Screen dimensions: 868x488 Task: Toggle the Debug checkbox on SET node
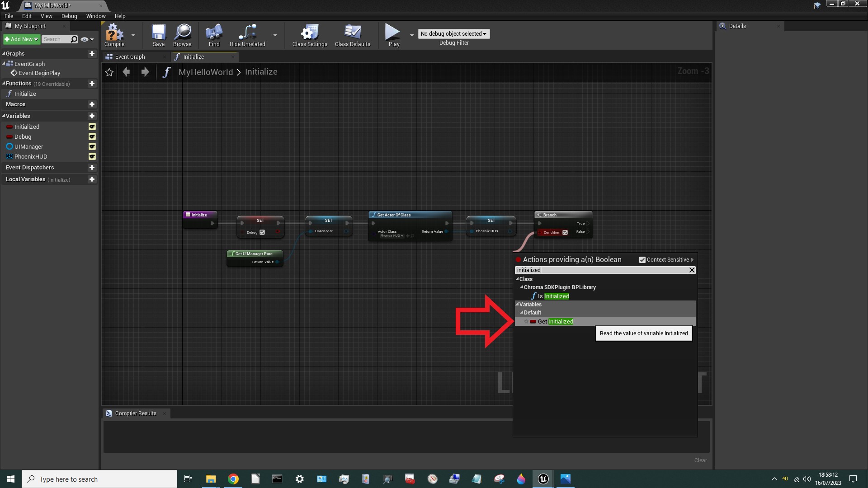point(262,232)
